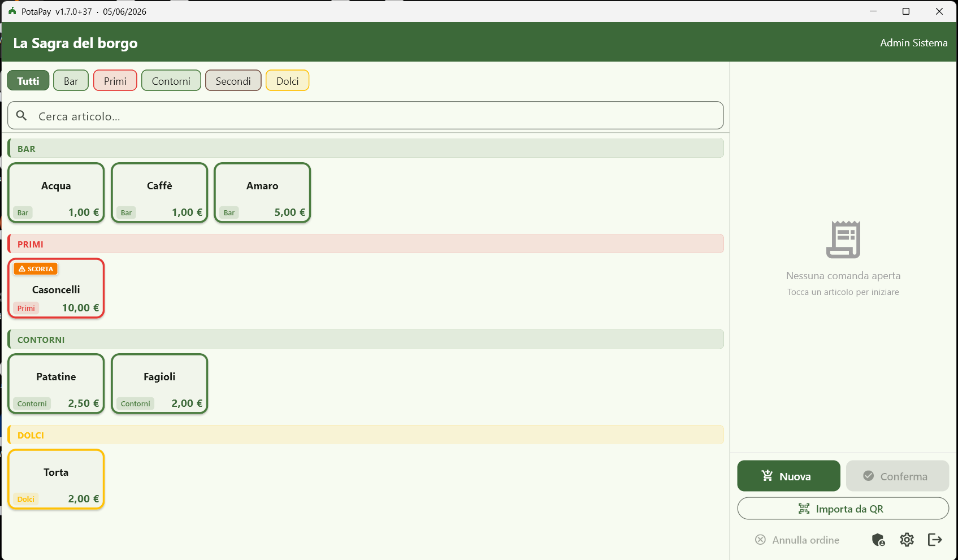Start a new order with Nuova
Image resolution: width=958 pixels, height=560 pixels.
[788, 476]
